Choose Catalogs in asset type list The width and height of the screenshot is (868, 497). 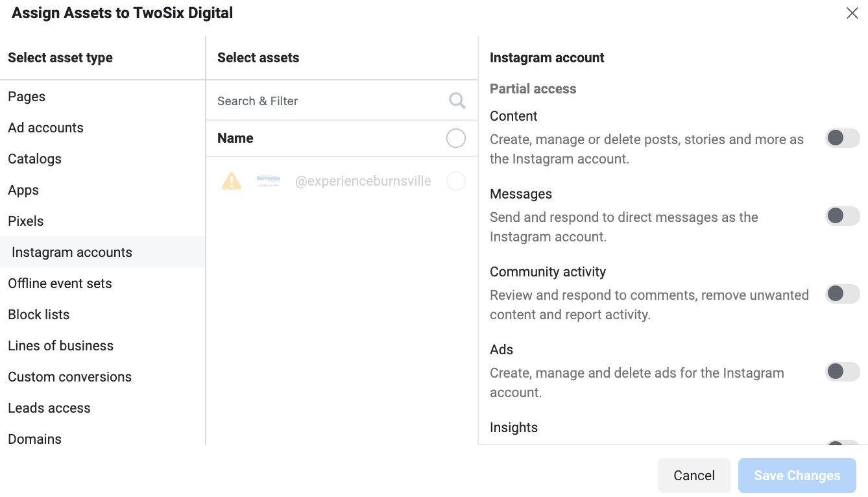pyautogui.click(x=102, y=159)
